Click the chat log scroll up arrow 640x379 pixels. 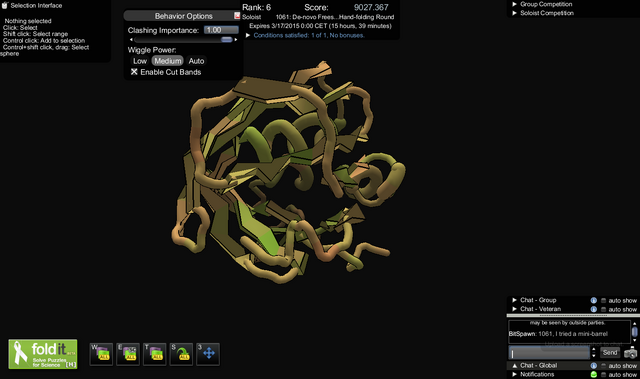[634, 323]
